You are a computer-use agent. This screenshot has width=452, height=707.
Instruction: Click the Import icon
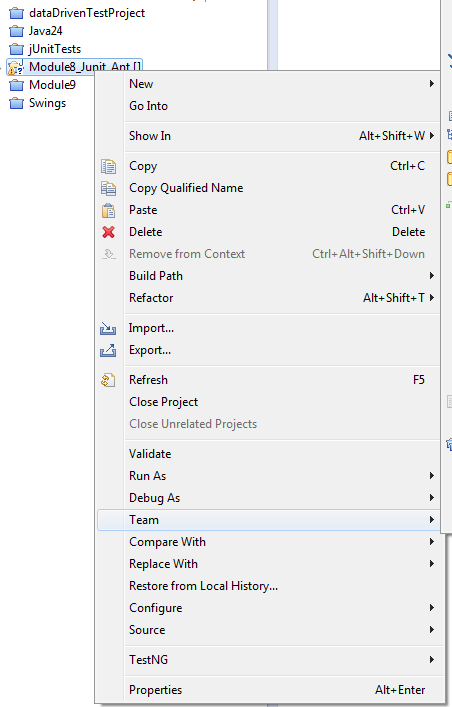click(108, 328)
